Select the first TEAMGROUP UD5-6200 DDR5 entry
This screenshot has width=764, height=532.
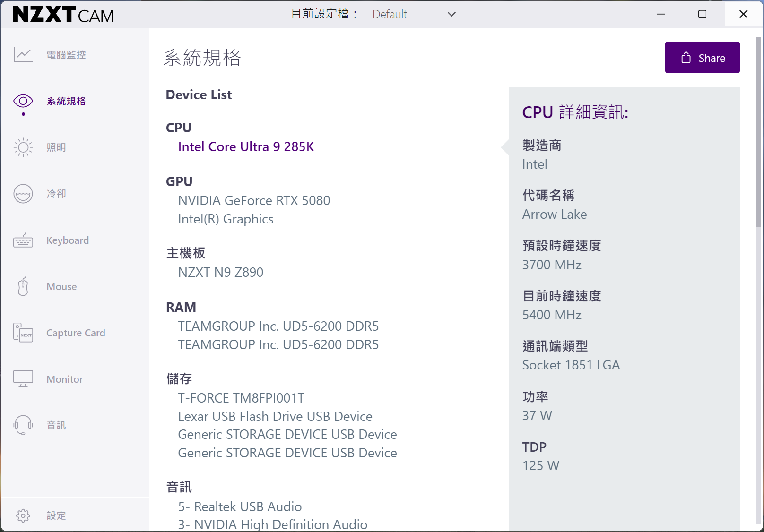pyautogui.click(x=278, y=326)
